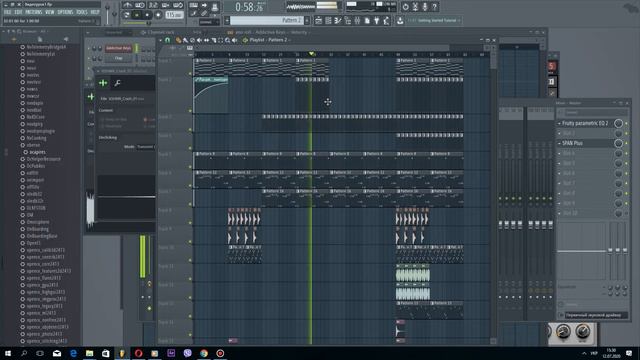Viewport: 640px width, 360px height.
Task: Toggle typing keyboard to piano icon
Action: click(x=193, y=5)
